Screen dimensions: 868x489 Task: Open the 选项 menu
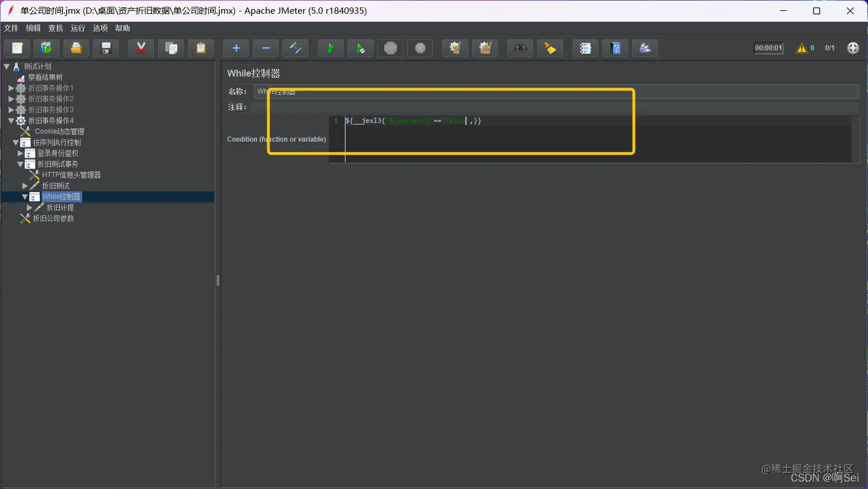coord(100,28)
